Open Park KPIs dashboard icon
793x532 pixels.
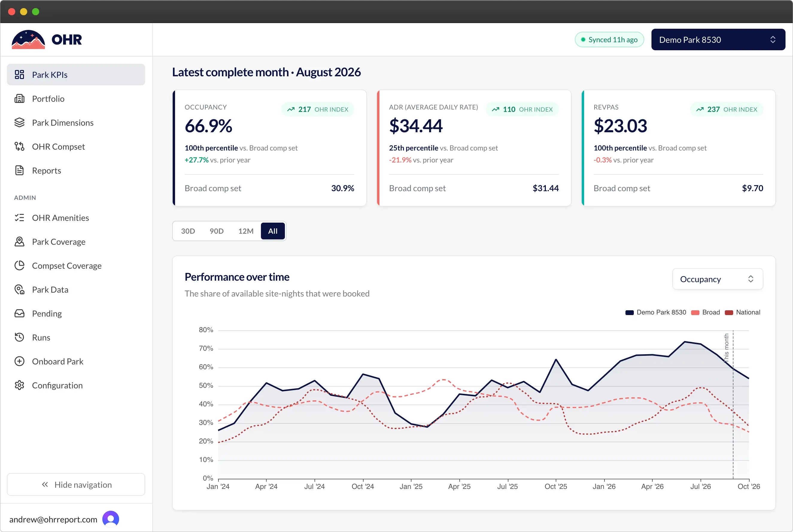19,75
